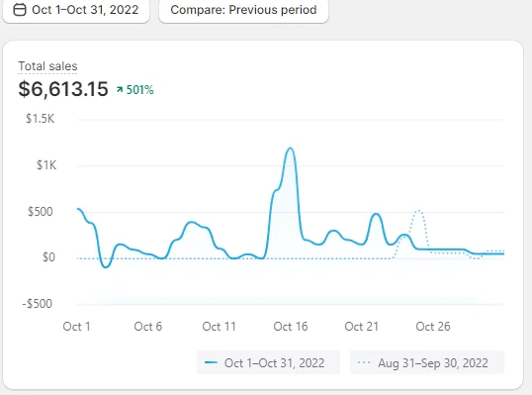Toggle the Aug 31–Sep 30, 2022 legend series
The image size is (532, 395).
click(427, 362)
